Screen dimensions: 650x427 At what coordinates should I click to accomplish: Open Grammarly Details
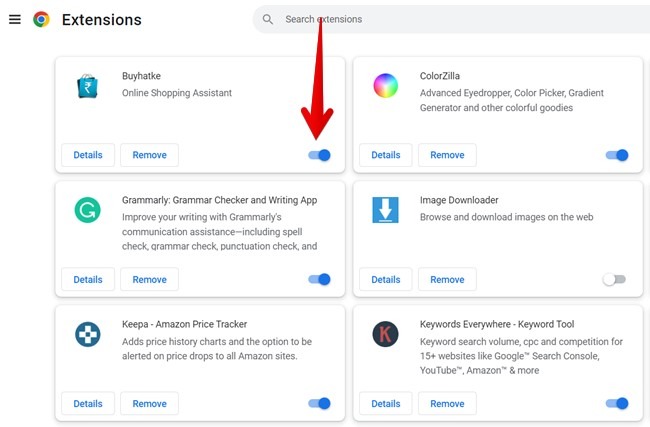tap(88, 279)
